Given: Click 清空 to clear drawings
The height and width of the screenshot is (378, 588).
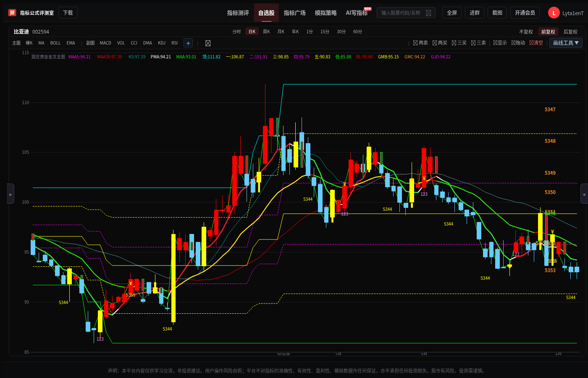Looking at the screenshot, I should pyautogui.click(x=536, y=43).
